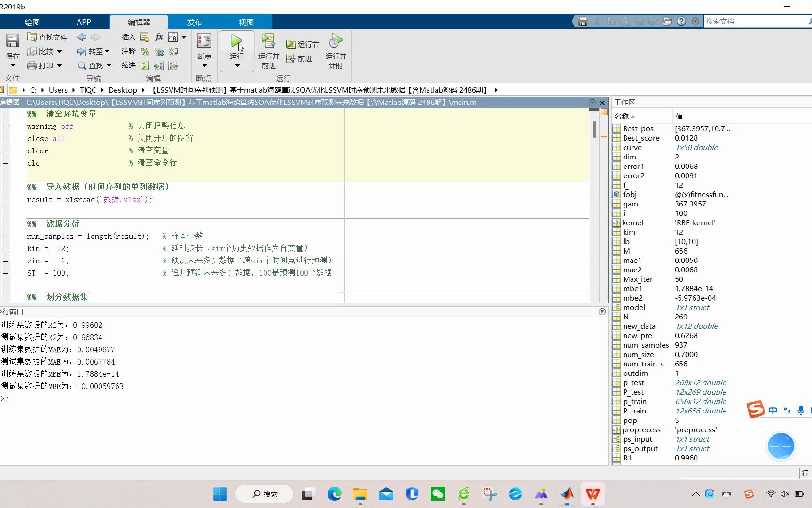Toggle breakpoint on the 'zim = 1' line
Screen dimensions: 812x508
click(6, 261)
